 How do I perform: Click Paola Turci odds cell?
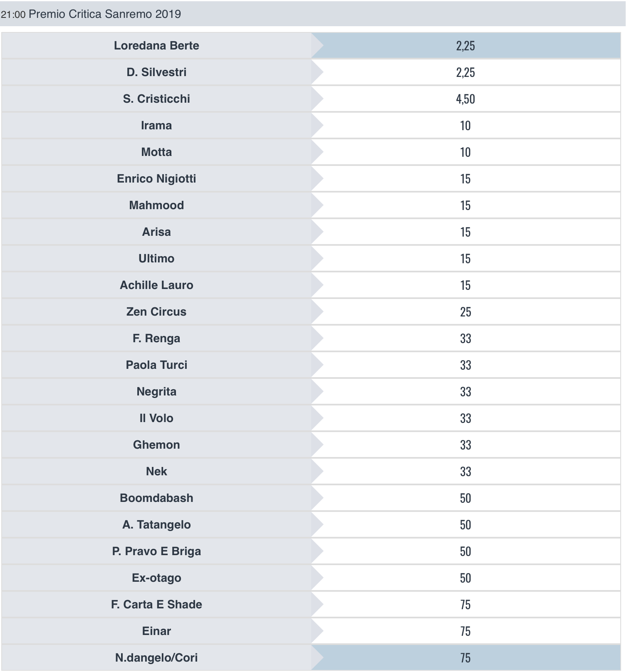point(465,365)
